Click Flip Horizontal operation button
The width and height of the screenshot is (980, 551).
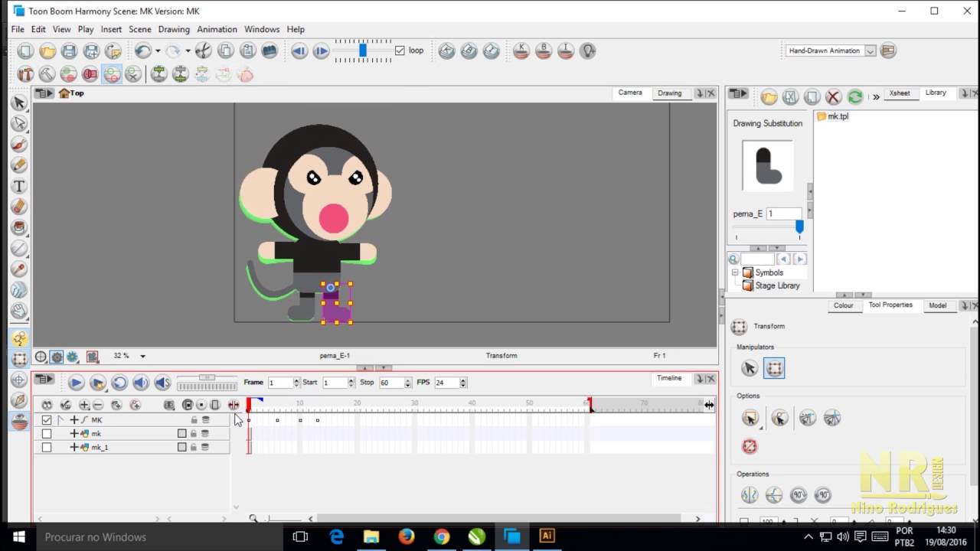pos(750,495)
